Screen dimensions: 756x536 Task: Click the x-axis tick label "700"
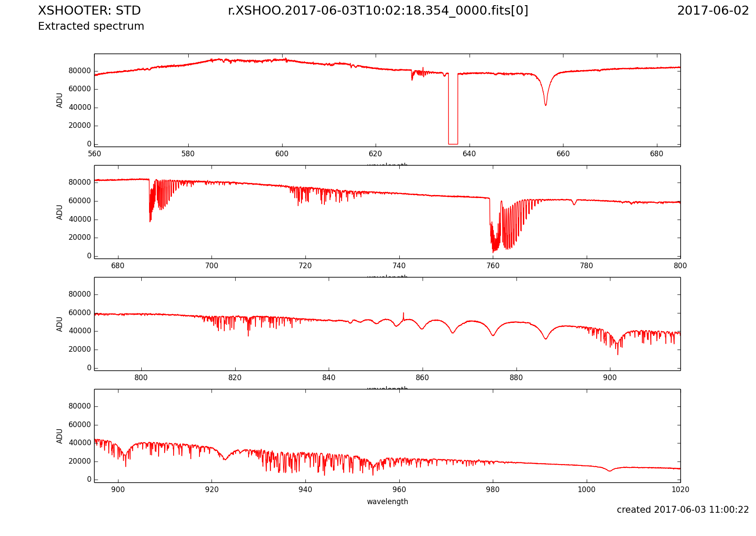212,266
